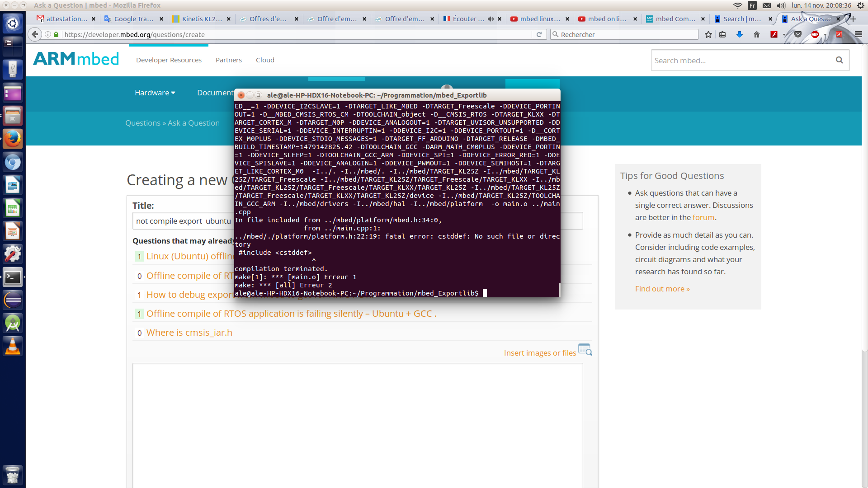The height and width of the screenshot is (488, 868).
Task: Expand the Hardware dropdown menu
Action: (155, 93)
